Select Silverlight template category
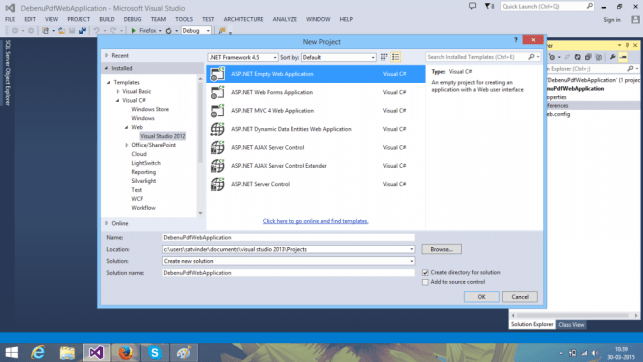This screenshot has width=643, height=362. coord(144,181)
